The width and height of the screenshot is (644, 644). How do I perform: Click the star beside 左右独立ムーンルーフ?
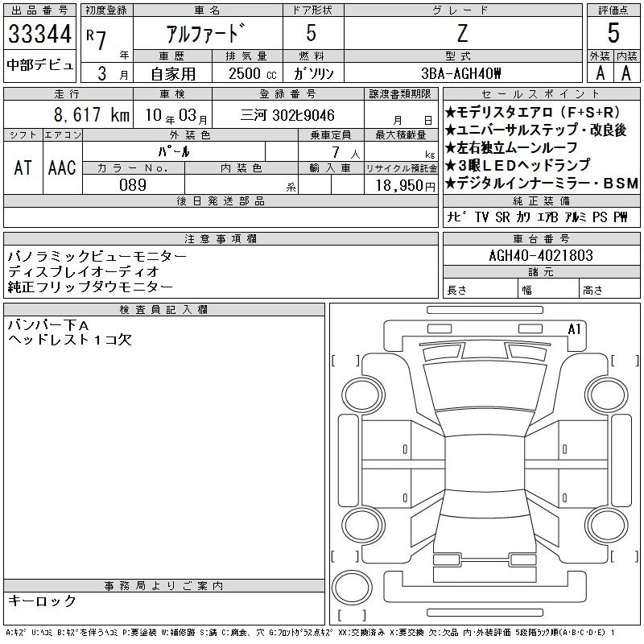(x=451, y=148)
